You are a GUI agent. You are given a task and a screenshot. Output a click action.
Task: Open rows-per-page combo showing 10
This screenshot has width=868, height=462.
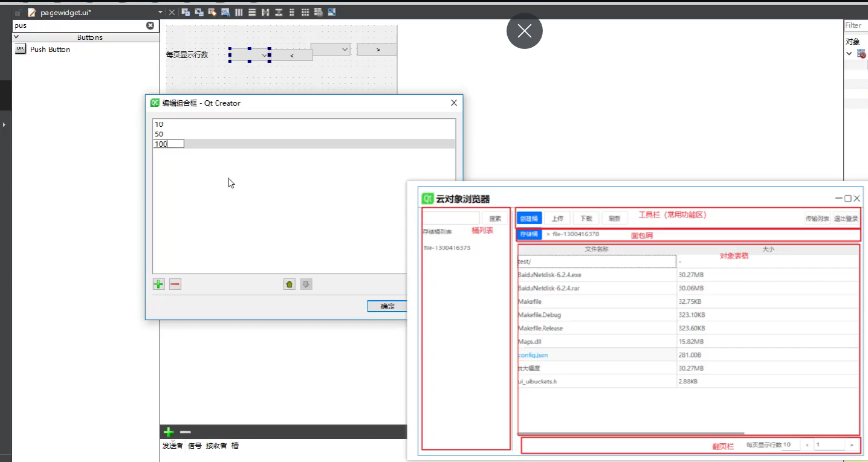click(790, 444)
